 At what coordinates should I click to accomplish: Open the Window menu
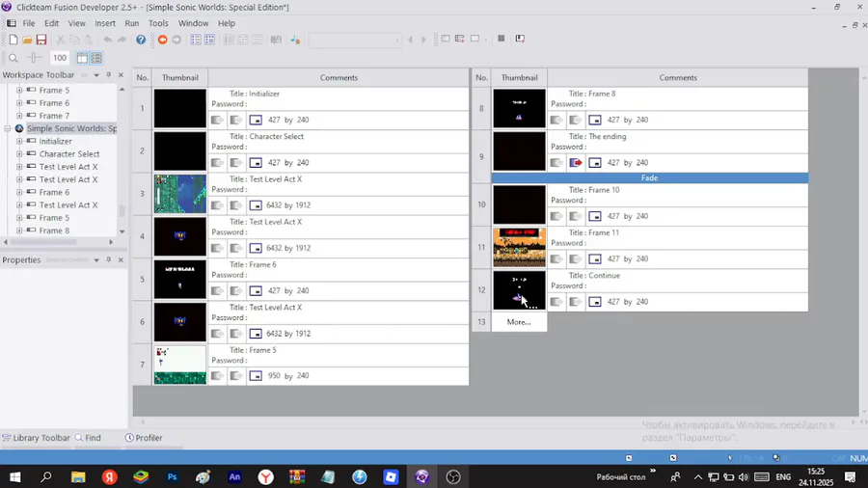coord(193,23)
